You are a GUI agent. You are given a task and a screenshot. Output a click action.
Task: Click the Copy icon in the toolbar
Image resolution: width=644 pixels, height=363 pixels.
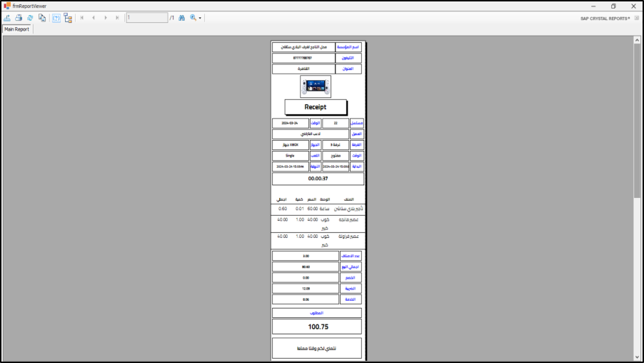(x=42, y=18)
